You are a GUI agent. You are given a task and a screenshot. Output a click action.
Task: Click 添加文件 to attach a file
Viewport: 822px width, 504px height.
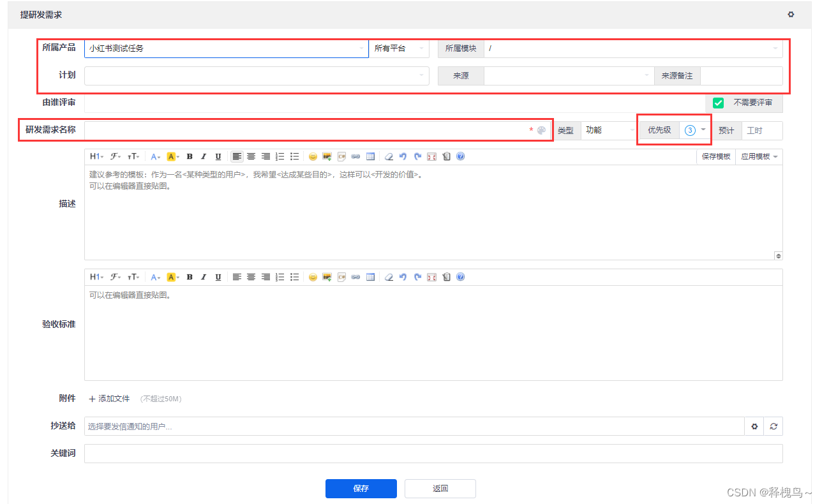pos(109,399)
